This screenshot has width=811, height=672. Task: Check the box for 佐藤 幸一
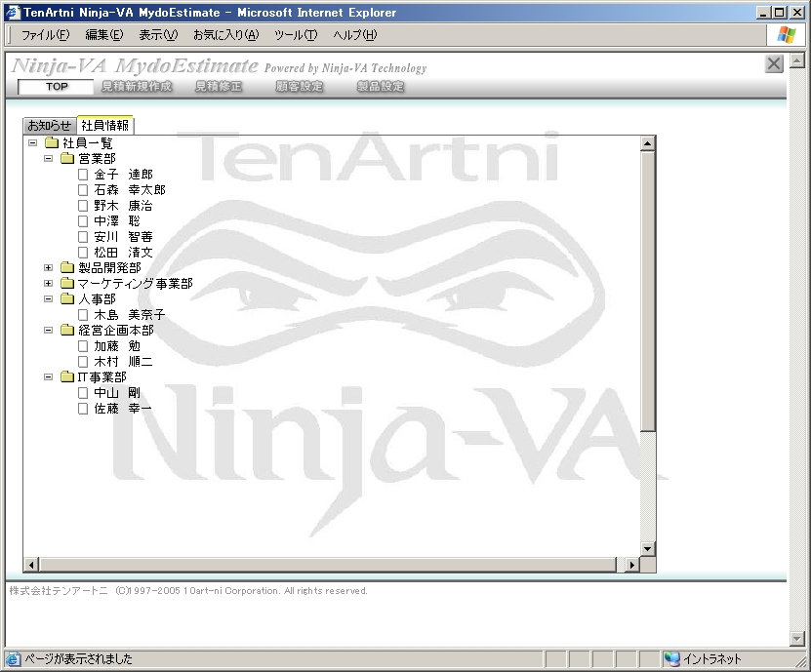tap(83, 409)
